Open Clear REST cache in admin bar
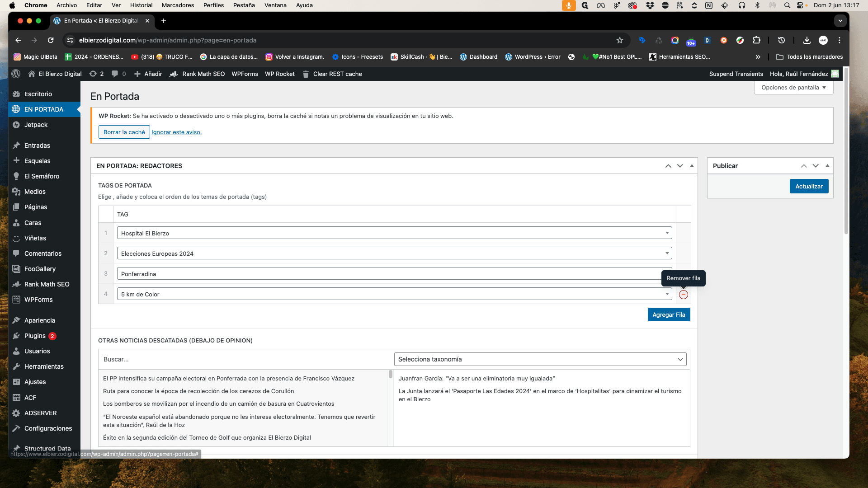 coord(332,74)
